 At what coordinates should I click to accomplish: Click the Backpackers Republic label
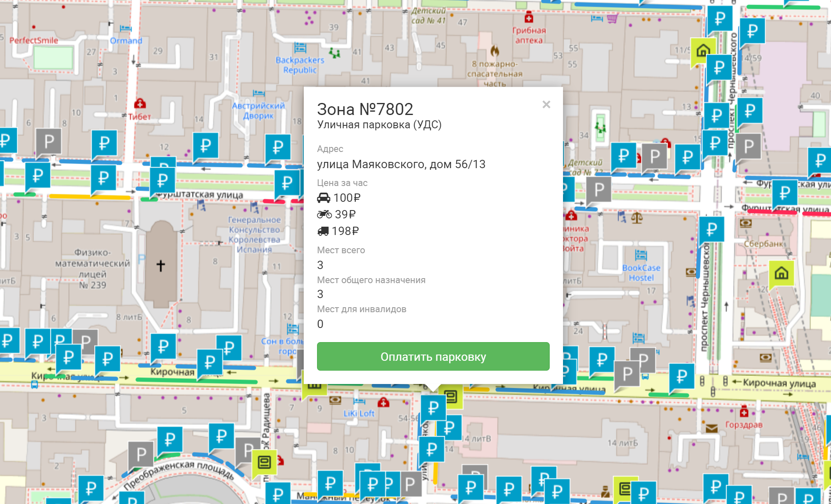point(300,65)
